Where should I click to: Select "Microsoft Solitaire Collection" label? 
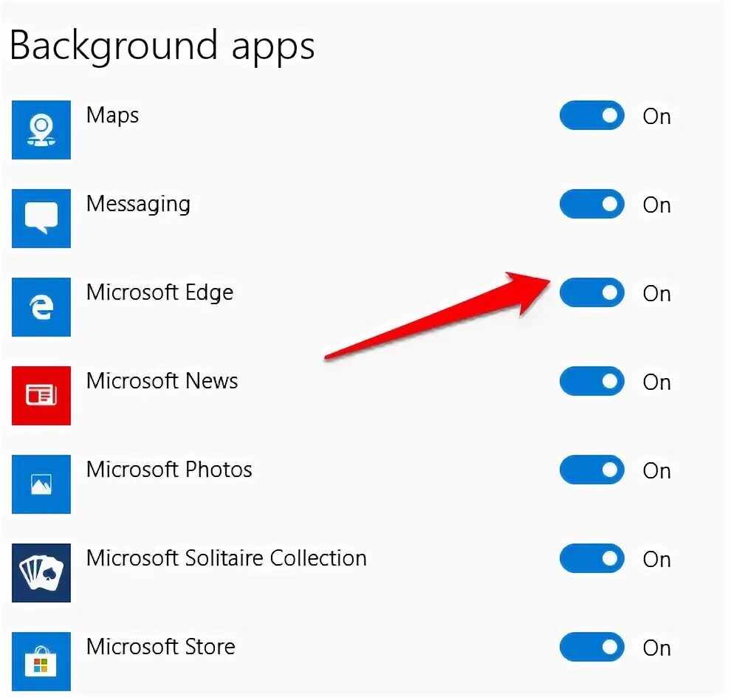[x=227, y=558]
